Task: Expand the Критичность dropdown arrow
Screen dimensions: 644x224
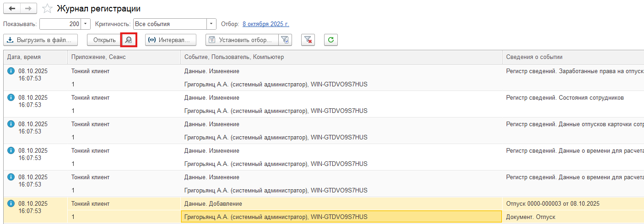Action: pyautogui.click(x=211, y=24)
